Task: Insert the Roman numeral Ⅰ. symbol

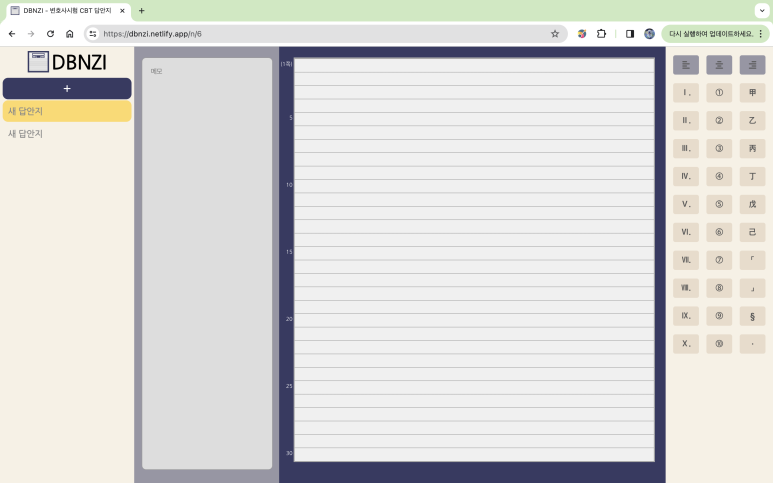Action: 685,93
